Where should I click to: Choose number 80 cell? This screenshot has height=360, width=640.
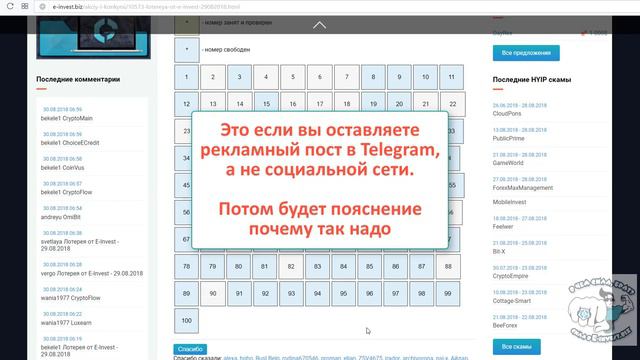tap(238, 267)
